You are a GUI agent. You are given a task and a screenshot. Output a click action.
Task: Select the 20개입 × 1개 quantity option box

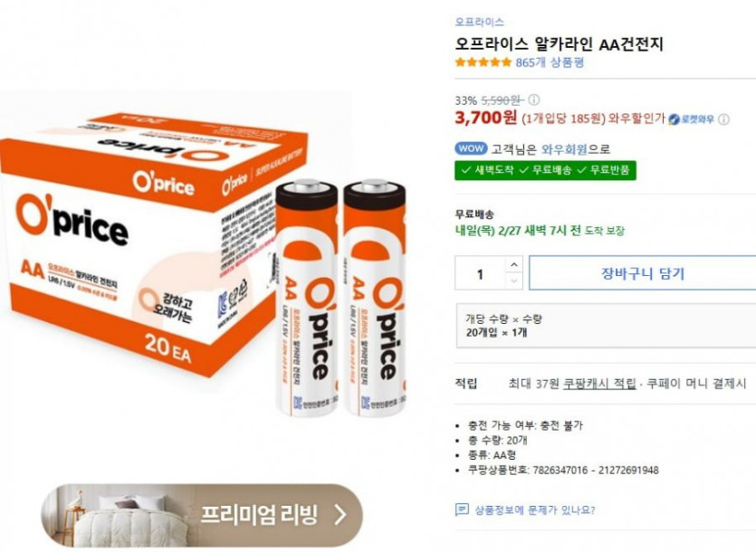tap(606, 326)
